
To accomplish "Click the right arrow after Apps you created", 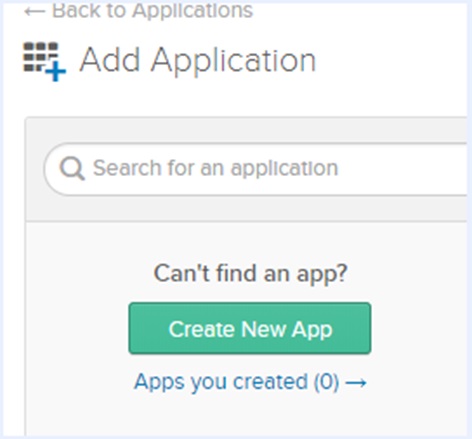I will [356, 383].
